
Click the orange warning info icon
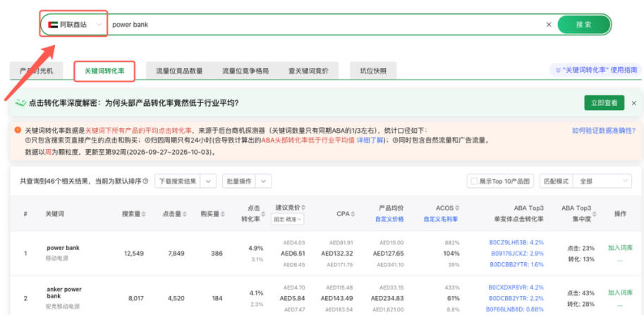coord(18,131)
